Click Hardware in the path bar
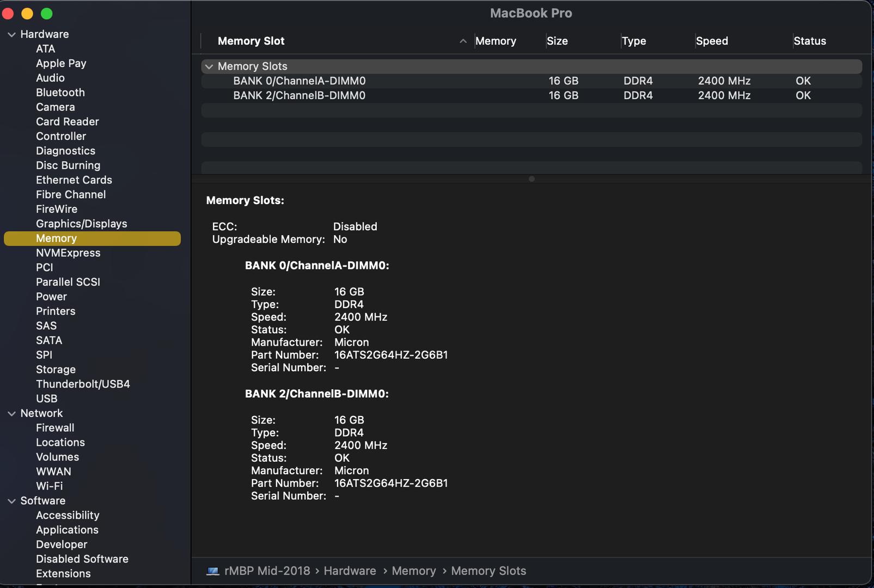This screenshot has height=588, width=874. point(350,571)
